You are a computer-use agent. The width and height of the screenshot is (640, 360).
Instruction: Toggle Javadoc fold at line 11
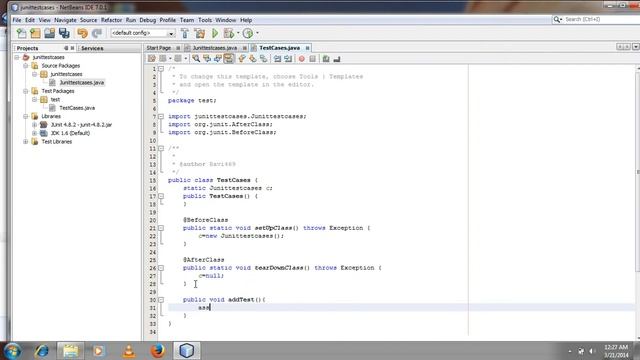point(161,148)
